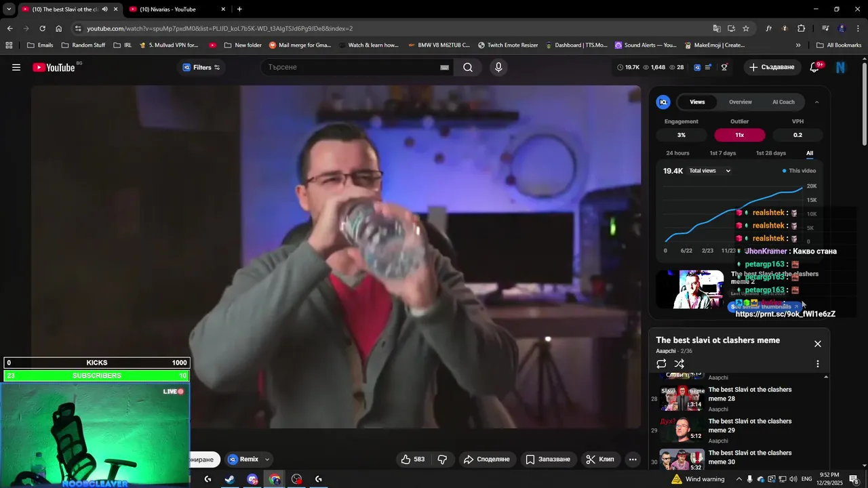Viewport: 868px width, 488px height.
Task: Select the Views tab in the vidIQ panel
Action: click(x=697, y=102)
